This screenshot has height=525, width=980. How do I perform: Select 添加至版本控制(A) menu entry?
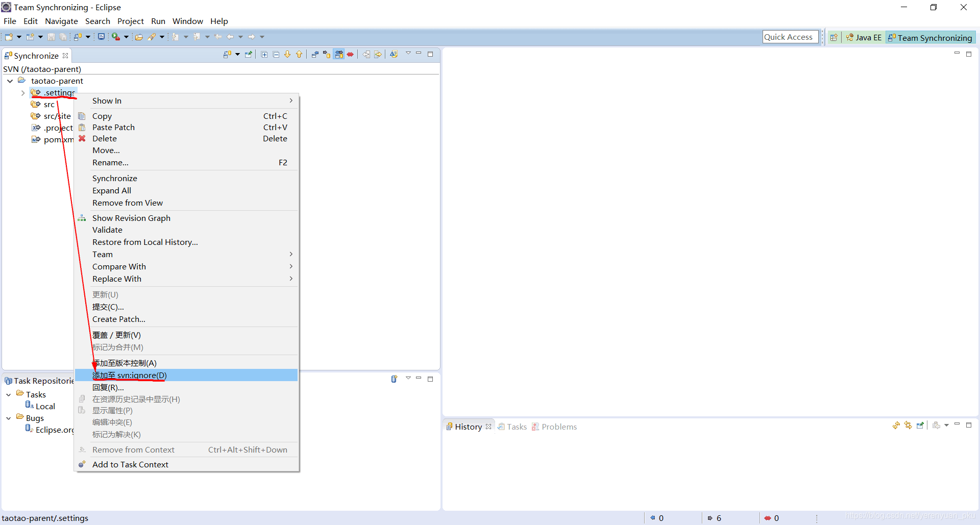(x=186, y=363)
